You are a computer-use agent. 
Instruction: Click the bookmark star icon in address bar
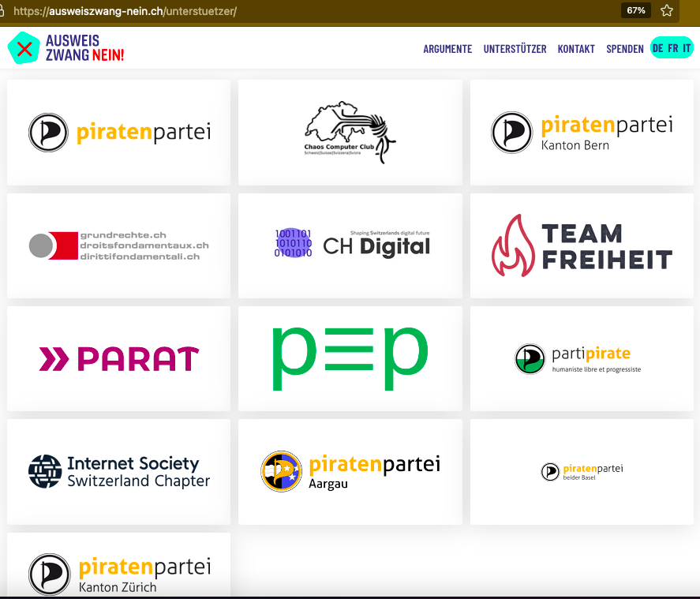point(667,10)
